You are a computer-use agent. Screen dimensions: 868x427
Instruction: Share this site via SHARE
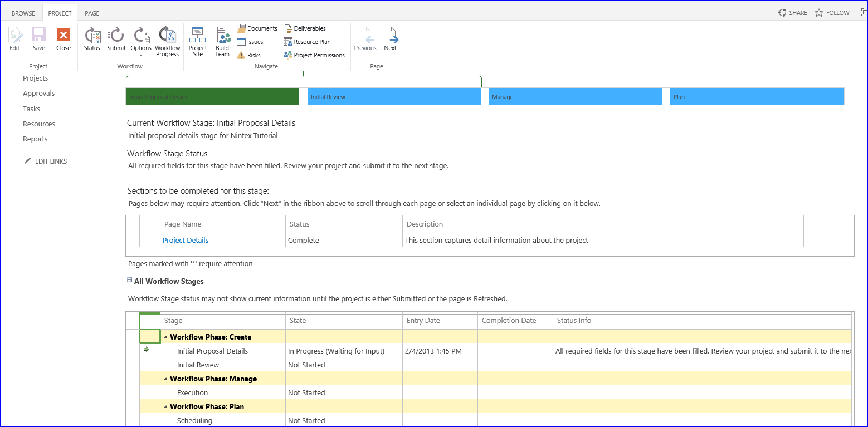(793, 13)
